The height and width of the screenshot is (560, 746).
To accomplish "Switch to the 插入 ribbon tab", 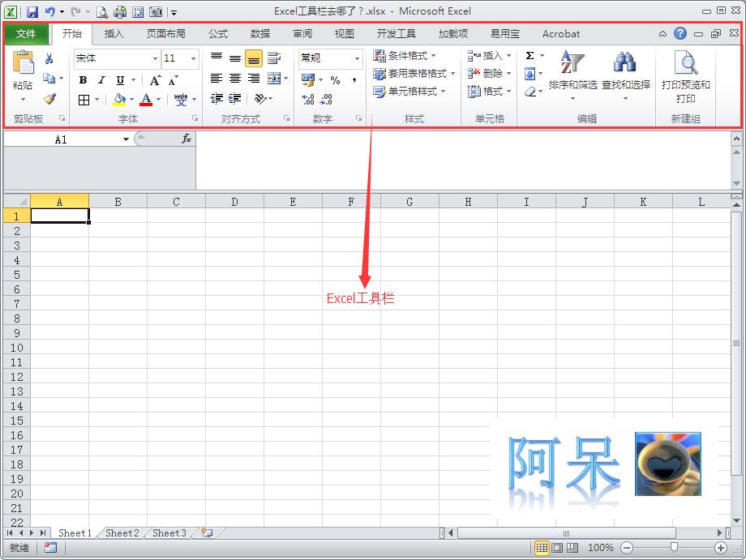I will click(114, 34).
